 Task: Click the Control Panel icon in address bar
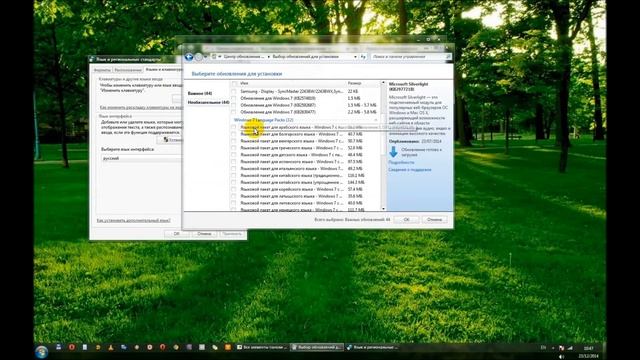click(x=214, y=57)
